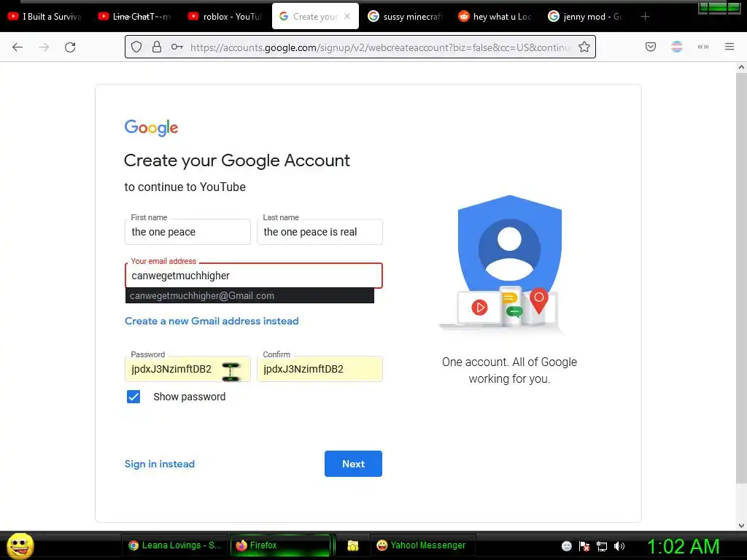747x560 pixels.
Task: Click the key permissions icon in URL bar
Action: point(177,47)
